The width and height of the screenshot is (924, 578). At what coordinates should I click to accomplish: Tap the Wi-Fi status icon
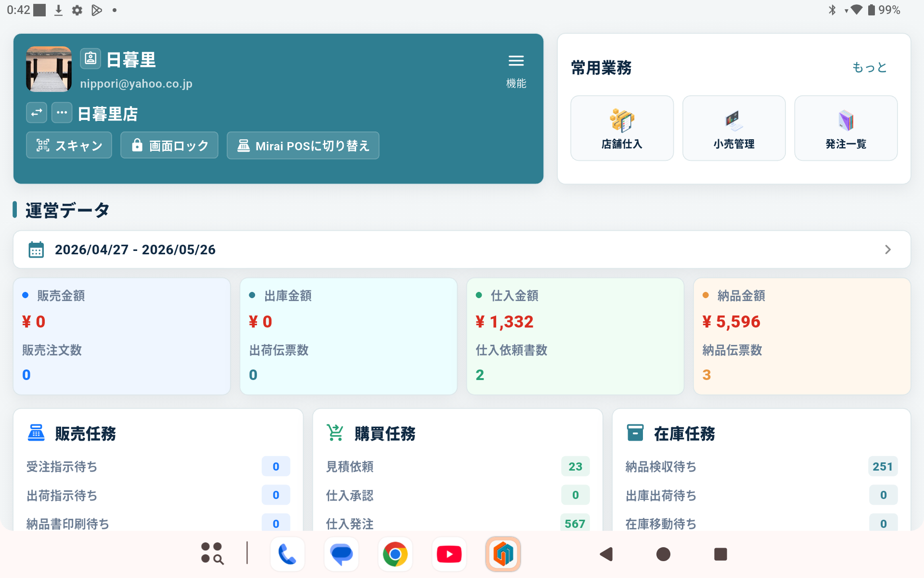tap(856, 10)
